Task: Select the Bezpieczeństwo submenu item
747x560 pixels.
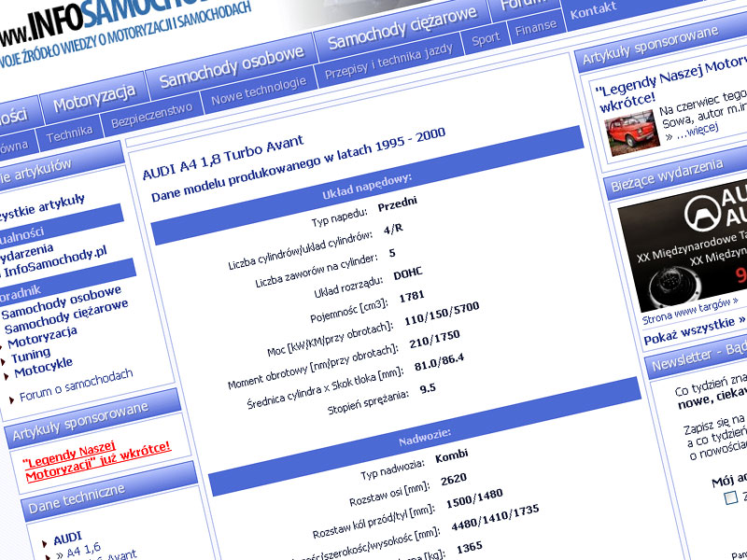Action: point(151,115)
